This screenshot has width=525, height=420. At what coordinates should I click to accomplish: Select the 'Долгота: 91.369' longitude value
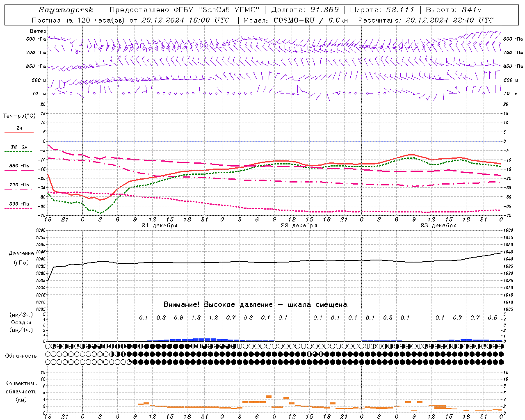tap(305, 10)
